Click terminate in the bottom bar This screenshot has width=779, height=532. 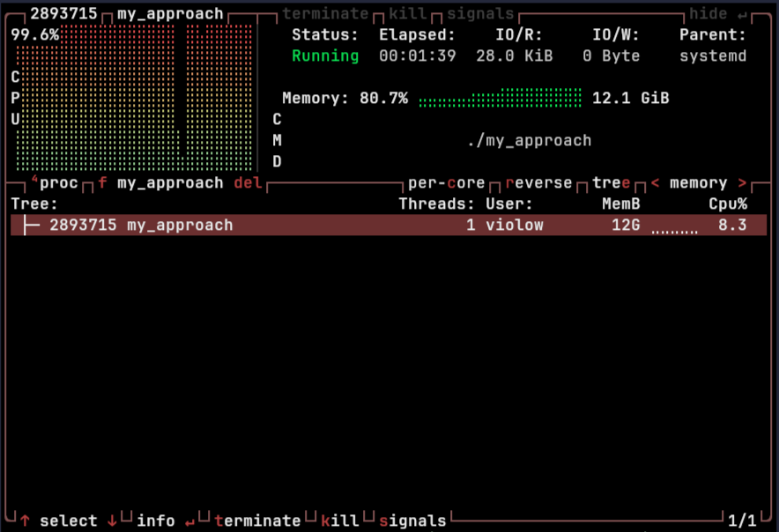(257, 521)
